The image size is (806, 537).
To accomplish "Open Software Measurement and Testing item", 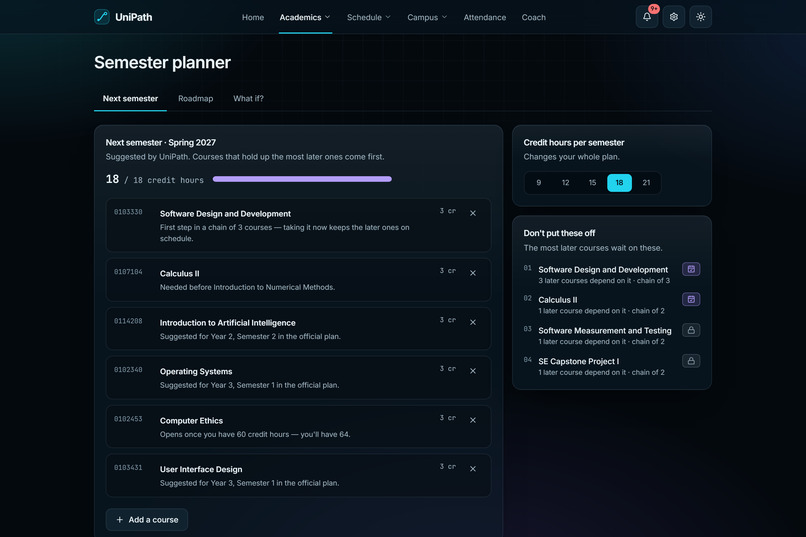I will 604,331.
